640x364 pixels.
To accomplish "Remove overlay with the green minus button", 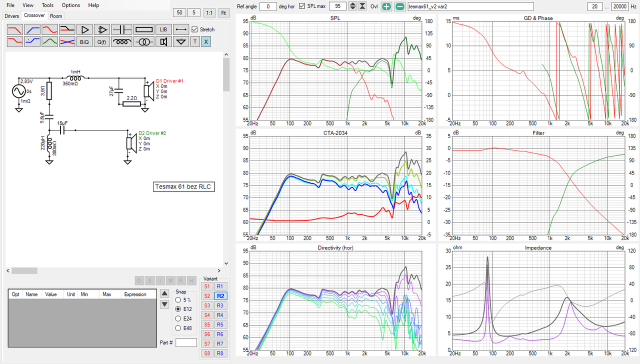I will click(x=400, y=6).
